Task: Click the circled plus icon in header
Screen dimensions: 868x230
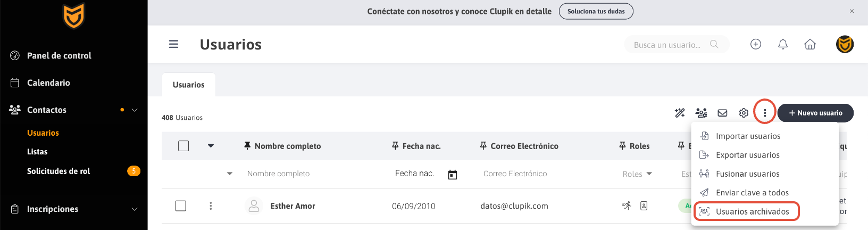Action: tap(756, 44)
